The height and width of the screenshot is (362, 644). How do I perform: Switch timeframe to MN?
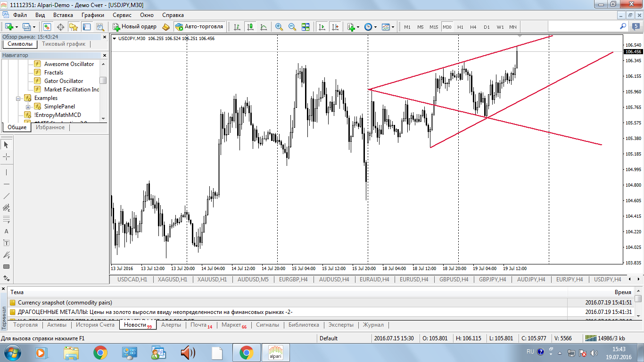click(x=513, y=27)
